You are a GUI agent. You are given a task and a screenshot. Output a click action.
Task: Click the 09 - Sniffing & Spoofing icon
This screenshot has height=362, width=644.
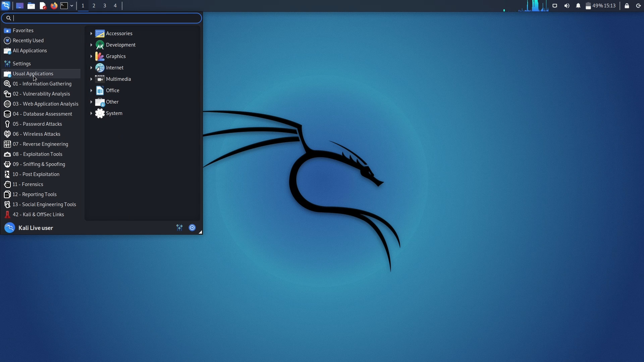click(x=7, y=164)
